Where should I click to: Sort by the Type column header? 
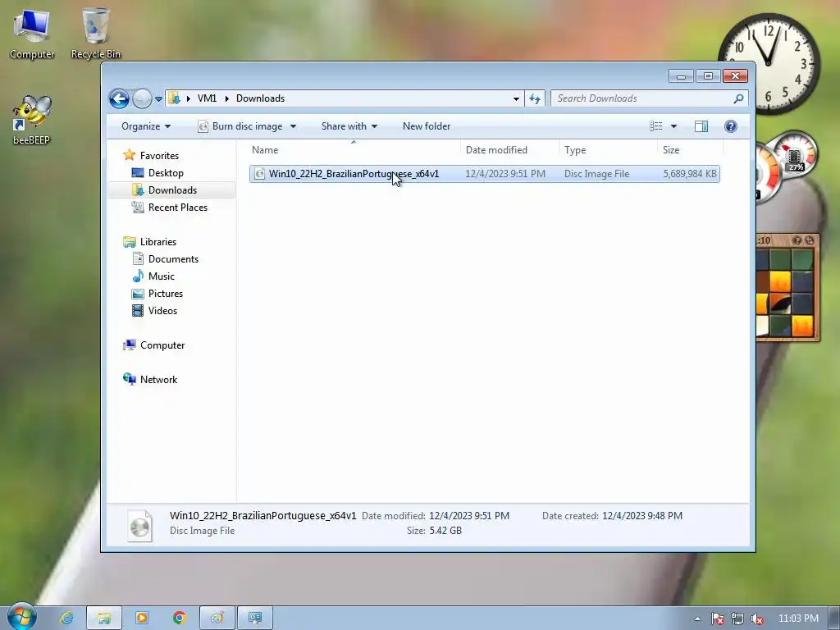tap(608, 150)
